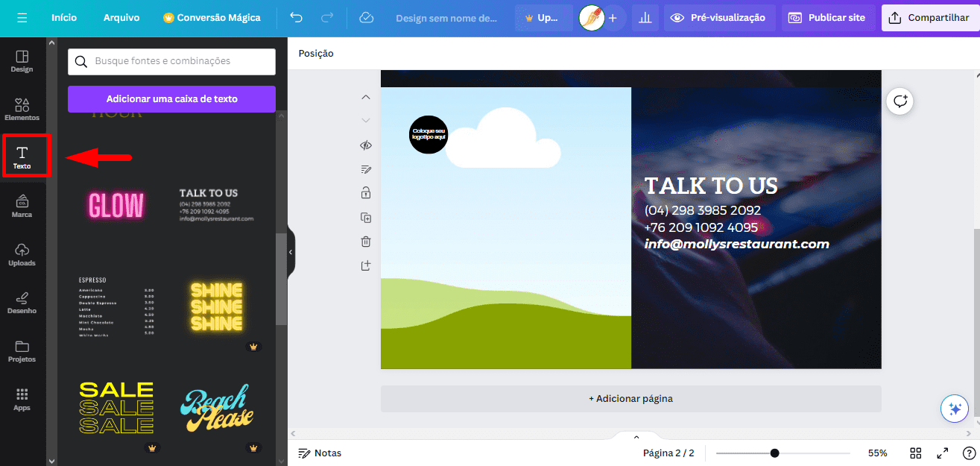Click the Página 2 / 2 indicator

click(668, 453)
